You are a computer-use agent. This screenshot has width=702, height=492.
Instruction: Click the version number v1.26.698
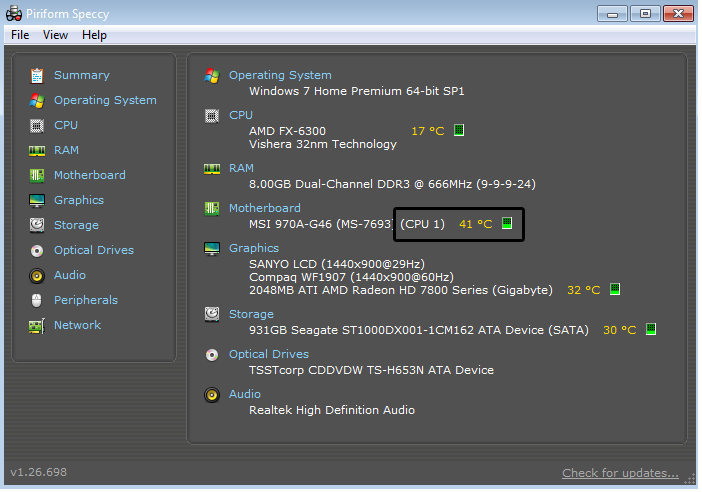(39, 473)
